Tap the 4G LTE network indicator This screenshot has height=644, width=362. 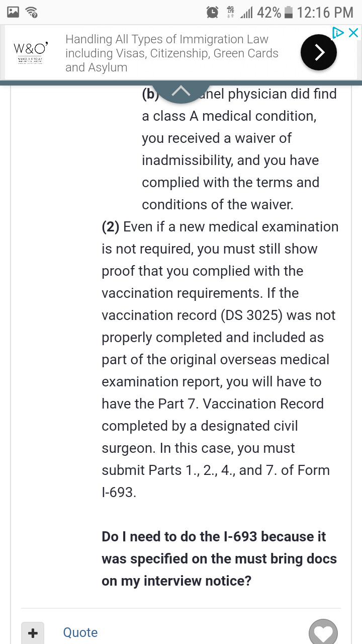pyautogui.click(x=231, y=12)
